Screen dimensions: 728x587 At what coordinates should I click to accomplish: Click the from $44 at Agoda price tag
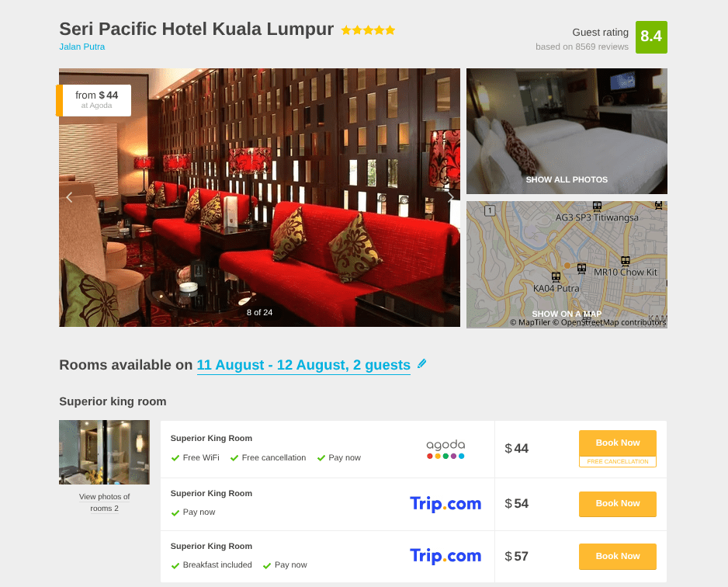coord(94,100)
